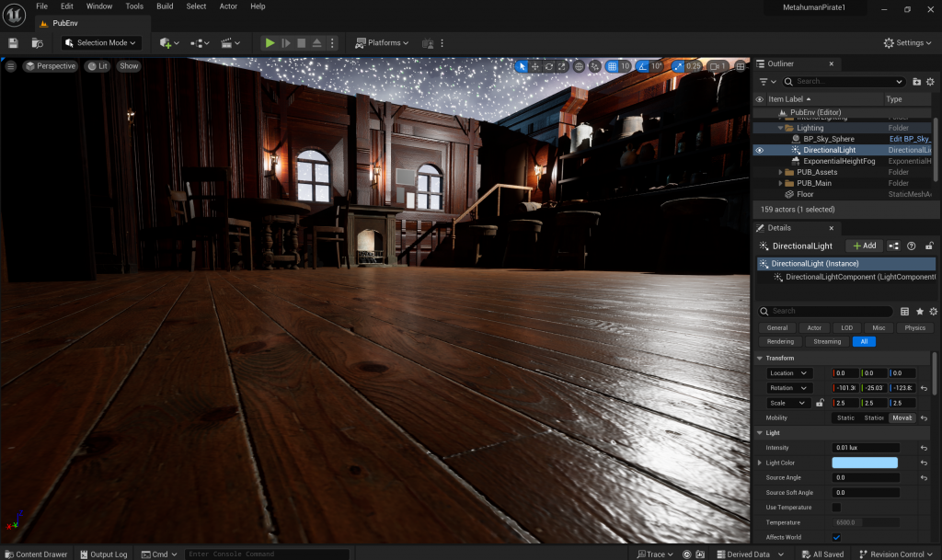Viewport: 942px width, 560px height.
Task: Pick the Light Color swatch
Action: click(x=865, y=463)
